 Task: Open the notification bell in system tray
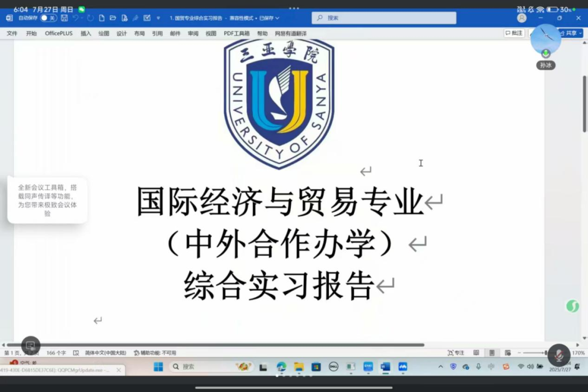pos(577,366)
